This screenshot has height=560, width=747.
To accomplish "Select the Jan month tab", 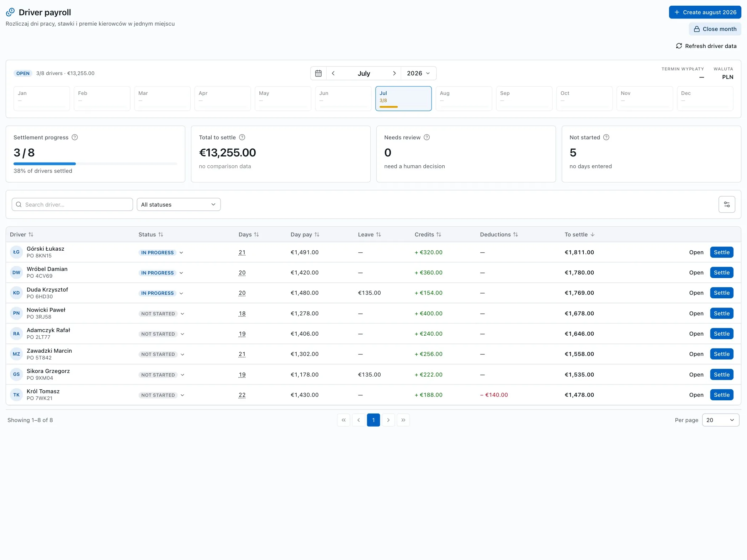I will tap(42, 98).
